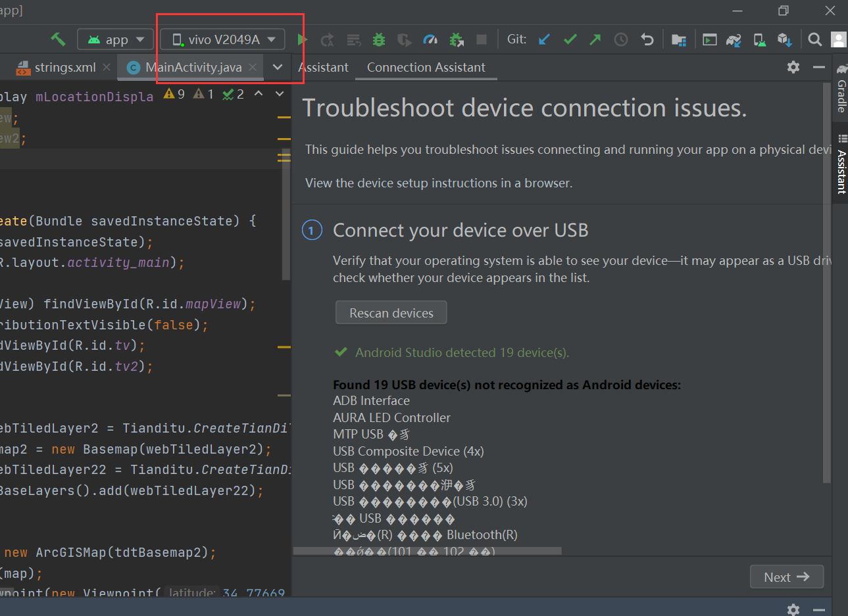Run the app with the green play icon
848x616 pixels.
302,39
